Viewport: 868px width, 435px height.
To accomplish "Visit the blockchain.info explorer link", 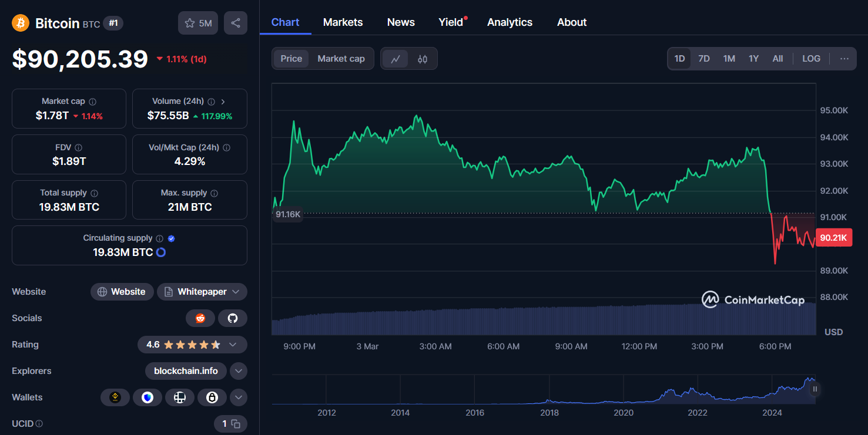I will (186, 371).
